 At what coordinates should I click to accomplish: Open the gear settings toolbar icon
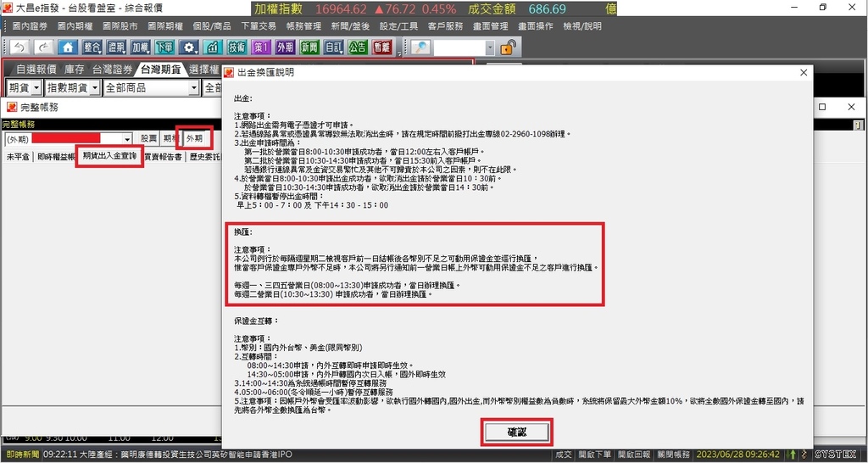pyautogui.click(x=189, y=47)
